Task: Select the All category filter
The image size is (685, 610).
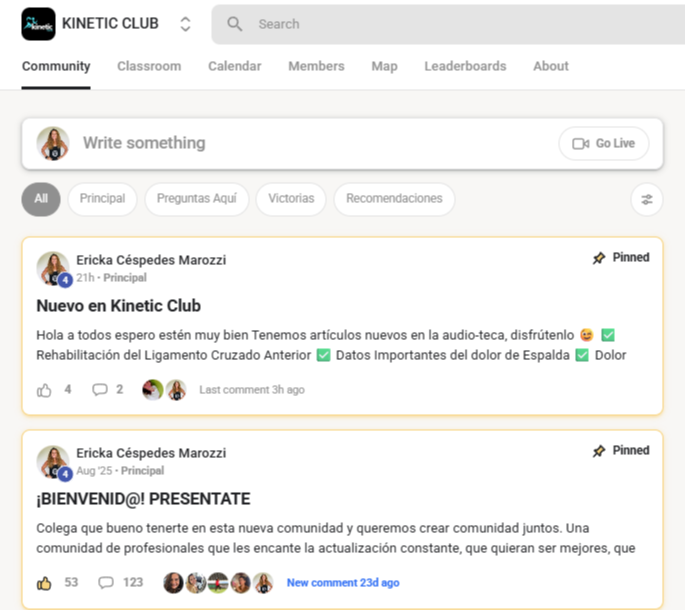Action: [41, 199]
